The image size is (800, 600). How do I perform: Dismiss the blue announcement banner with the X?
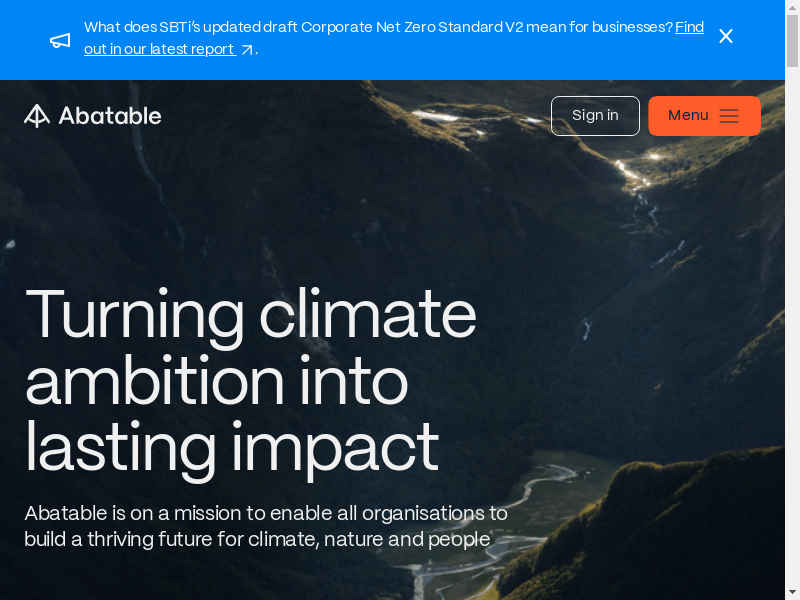726,37
